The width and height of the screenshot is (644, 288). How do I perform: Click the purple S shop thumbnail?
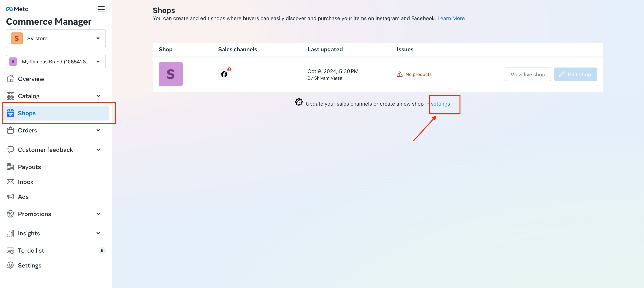tap(171, 74)
